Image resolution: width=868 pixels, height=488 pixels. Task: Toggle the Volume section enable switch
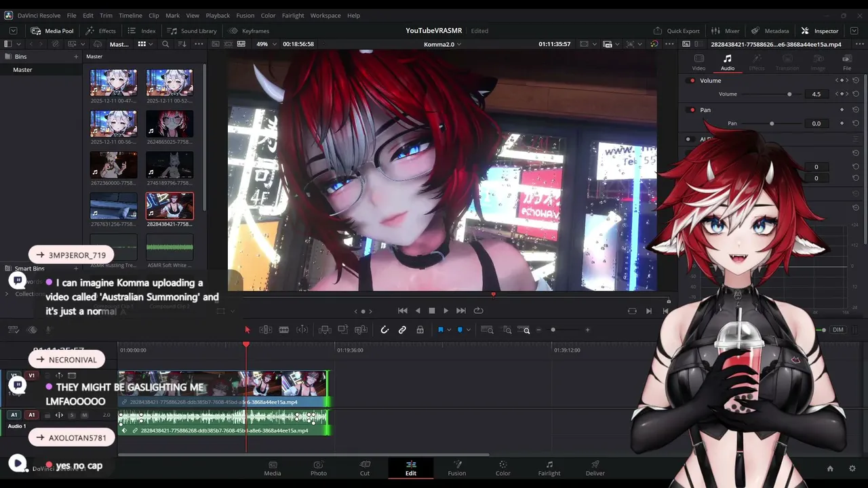click(x=692, y=81)
